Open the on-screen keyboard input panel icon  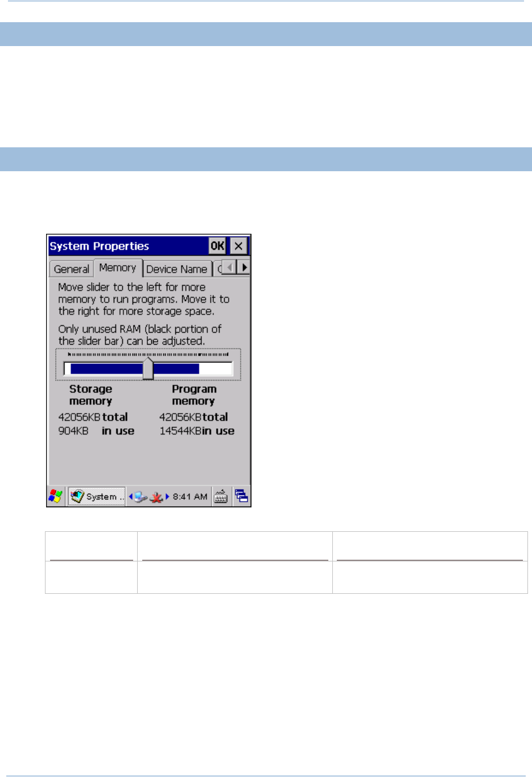[221, 496]
